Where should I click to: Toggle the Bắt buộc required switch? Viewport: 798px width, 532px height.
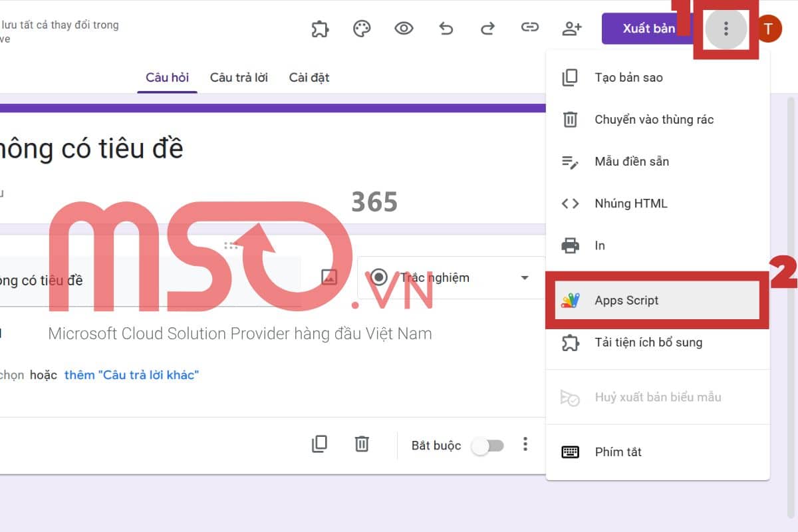pos(487,446)
